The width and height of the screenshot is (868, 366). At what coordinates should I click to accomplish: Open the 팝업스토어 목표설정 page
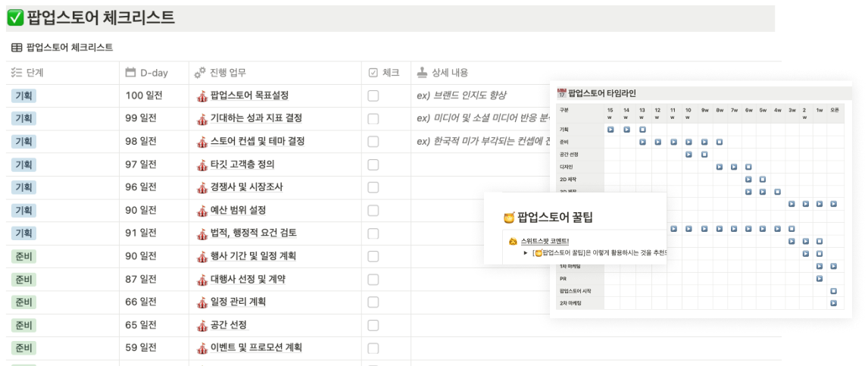(x=250, y=95)
